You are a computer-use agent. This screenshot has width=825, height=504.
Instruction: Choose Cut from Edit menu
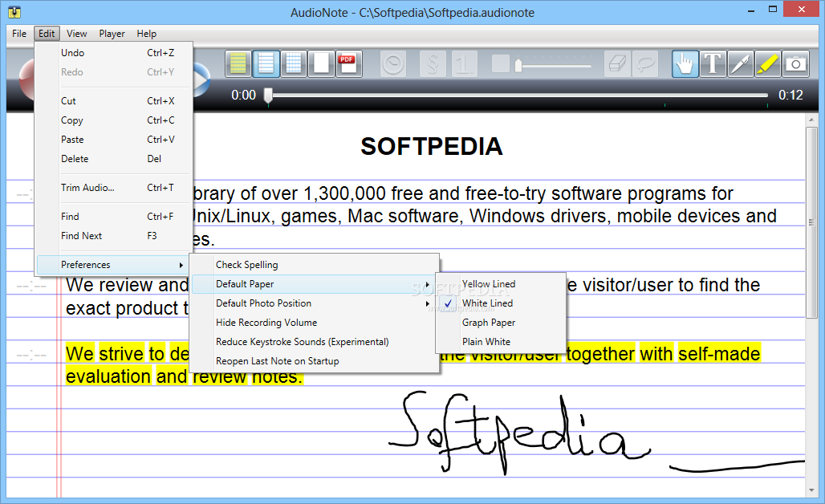(x=114, y=101)
